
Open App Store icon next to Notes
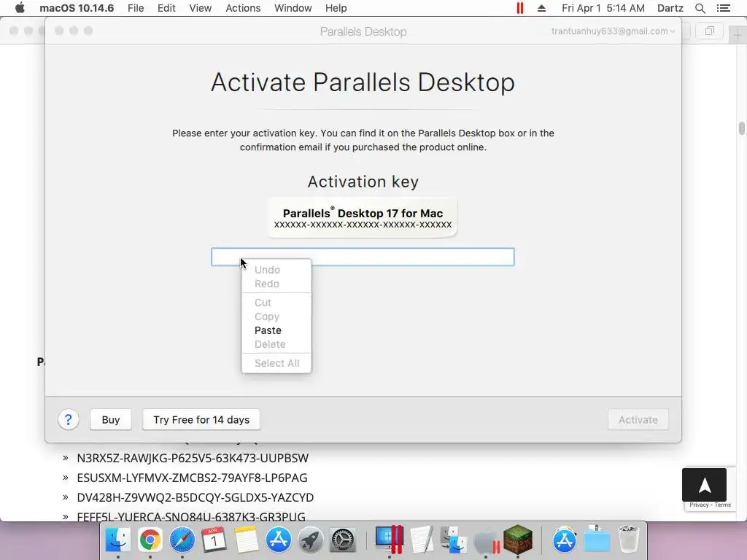278,540
